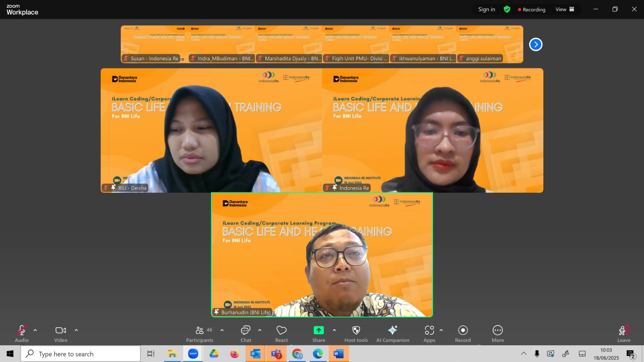Click Indonesia Re name label
Screen dimensions: 644x362
pos(354,188)
